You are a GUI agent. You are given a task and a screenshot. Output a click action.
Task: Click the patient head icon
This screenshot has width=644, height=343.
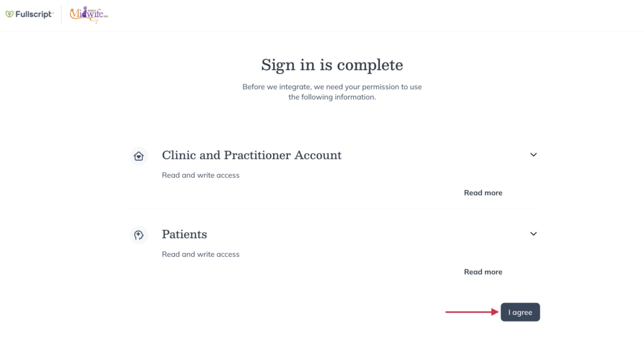click(139, 235)
